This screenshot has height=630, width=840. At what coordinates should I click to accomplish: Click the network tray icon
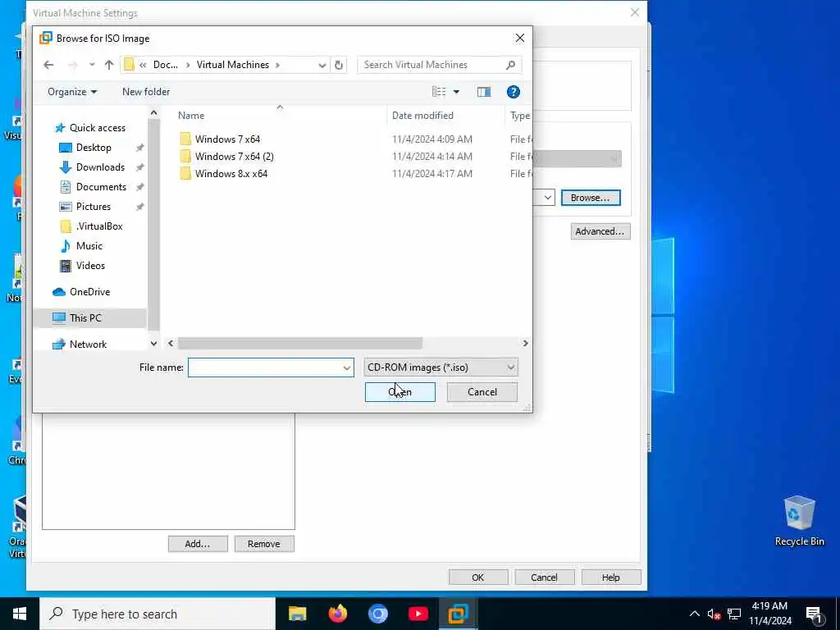734,614
